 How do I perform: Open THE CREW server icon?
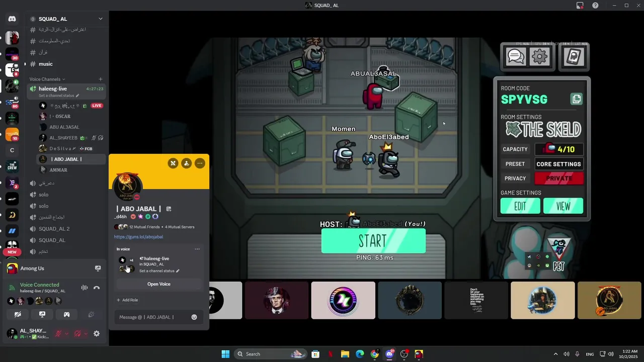(x=12, y=166)
